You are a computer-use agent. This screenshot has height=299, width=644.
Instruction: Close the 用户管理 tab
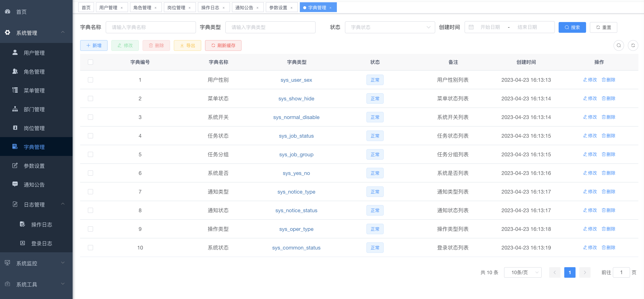pyautogui.click(x=122, y=8)
